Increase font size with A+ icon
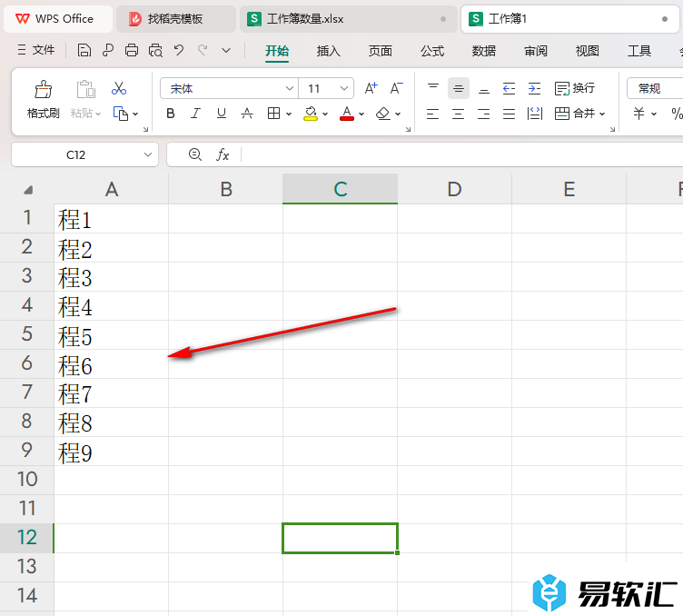Image resolution: width=683 pixels, height=616 pixels. coord(371,88)
